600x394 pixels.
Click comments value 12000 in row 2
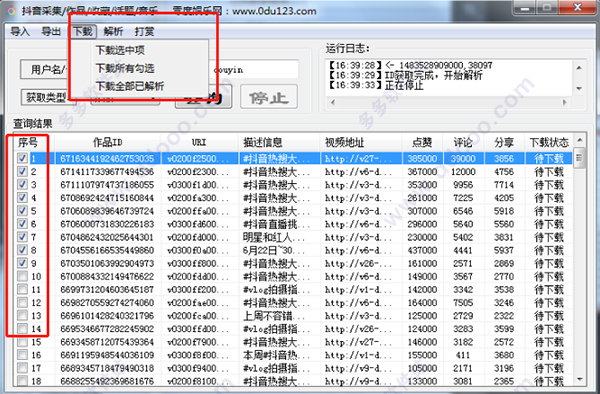463,172
